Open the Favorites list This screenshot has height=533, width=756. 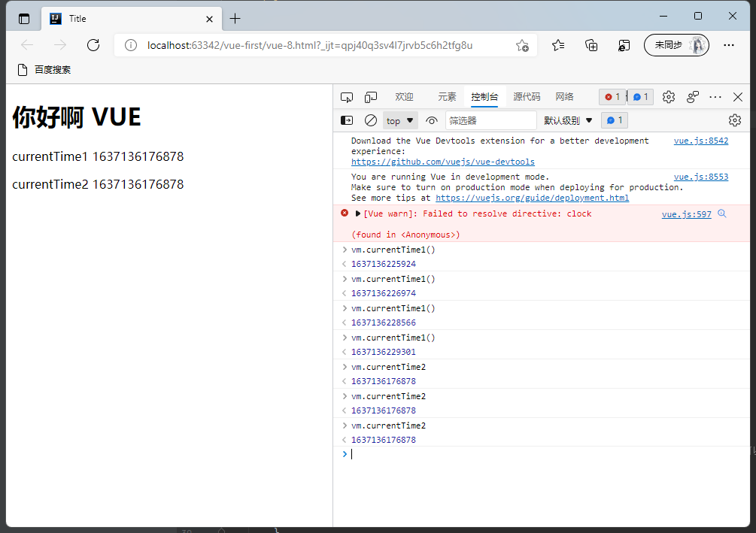point(558,45)
